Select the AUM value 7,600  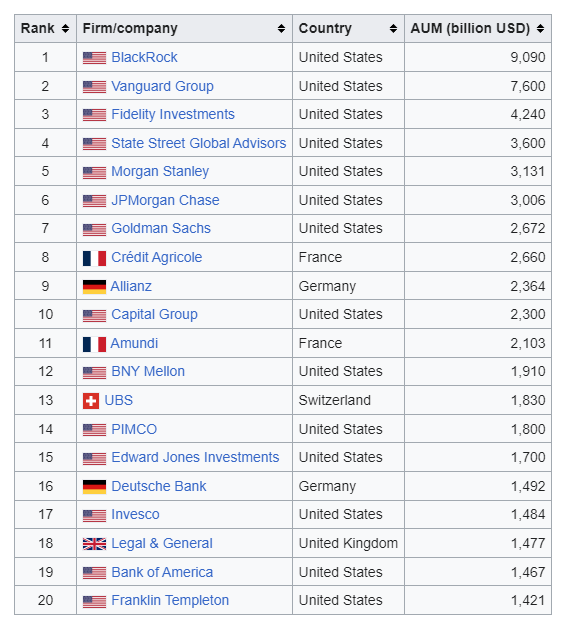(528, 87)
